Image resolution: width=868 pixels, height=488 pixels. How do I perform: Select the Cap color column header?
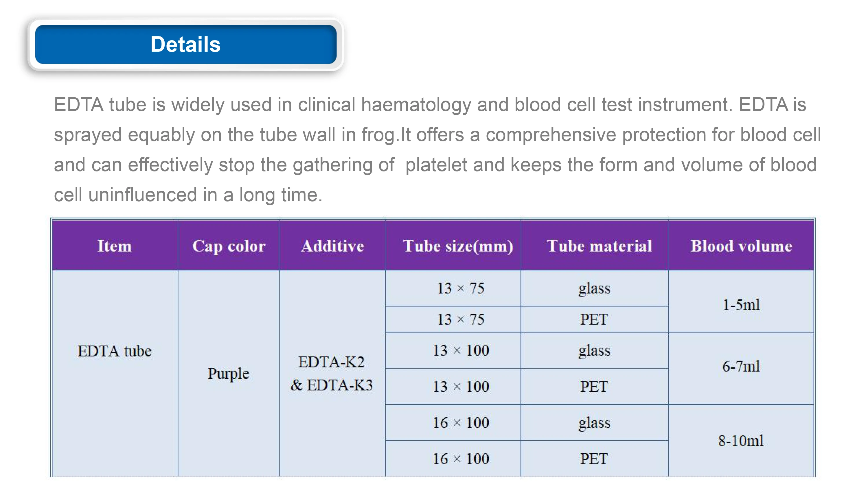pos(229,246)
